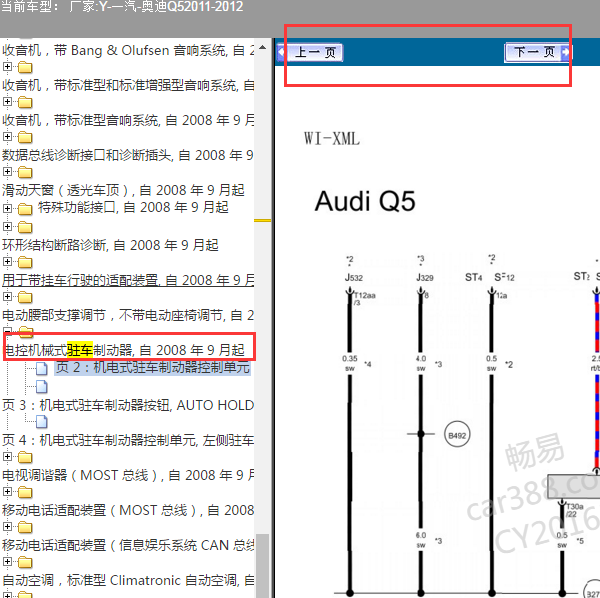Select 特殊功能接口, 自 2008 年 9 月起
The image size is (600, 598).
coord(133,207)
